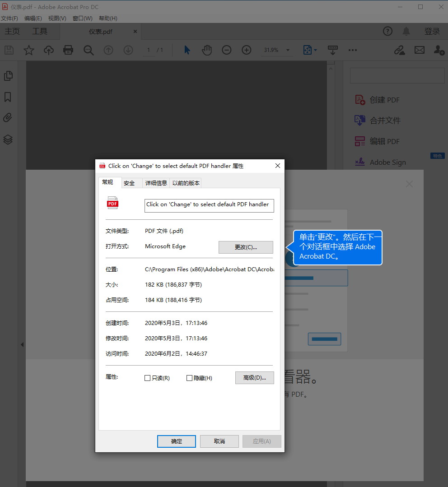Screen dimensions: 448x487
Task: Switch to the 工具 tab
Action: (x=40, y=32)
